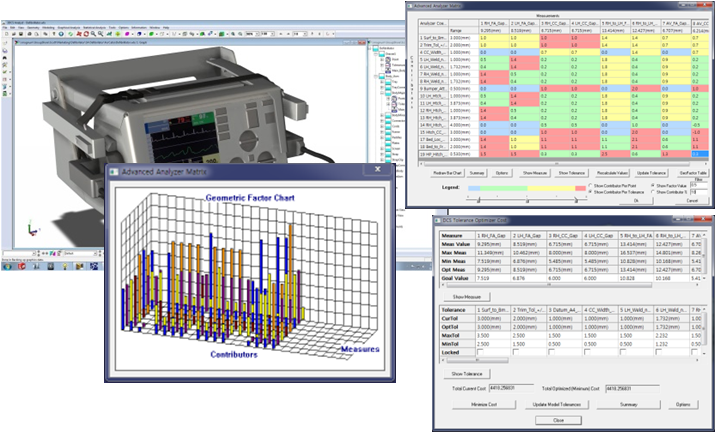The image size is (716, 433).
Task: Click the Total Optimized (Minimum) Cost field
Action: (x=632, y=389)
